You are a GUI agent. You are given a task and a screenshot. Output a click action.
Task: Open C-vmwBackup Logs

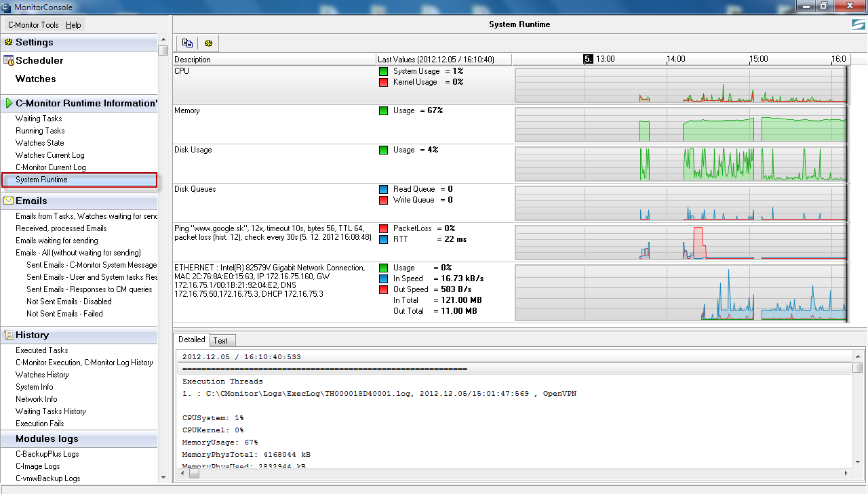point(48,478)
